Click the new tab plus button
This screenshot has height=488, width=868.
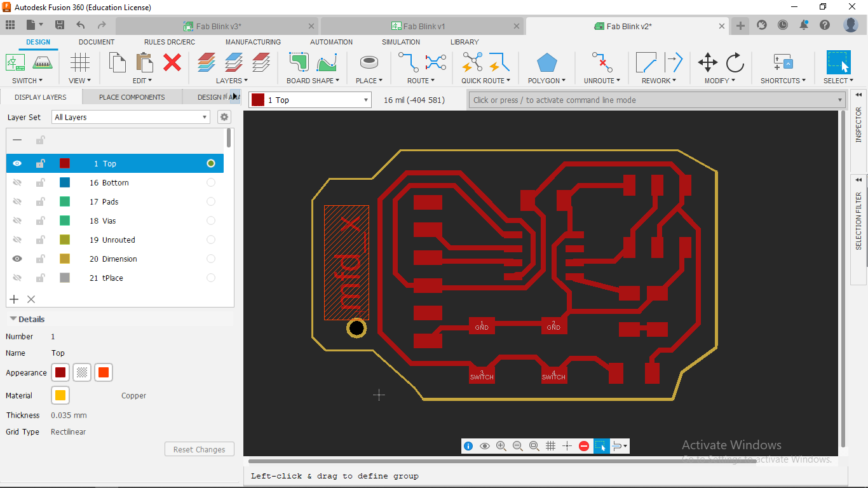point(740,26)
